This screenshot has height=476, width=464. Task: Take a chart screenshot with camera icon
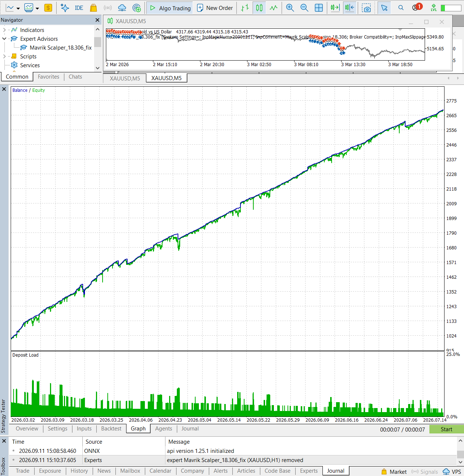pyautogui.click(x=366, y=8)
